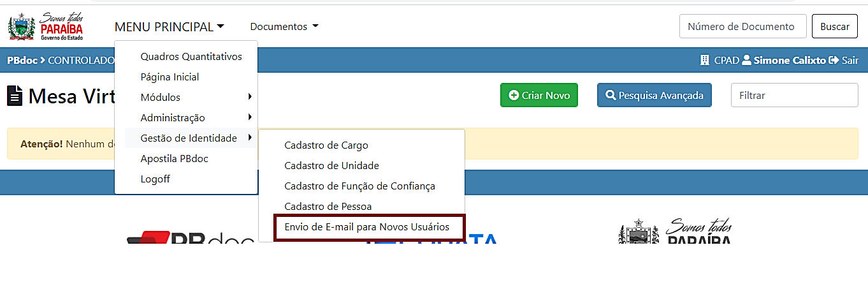Select Quadros Quantitativos menu item
This screenshot has height=303, width=868.
pyautogui.click(x=191, y=57)
